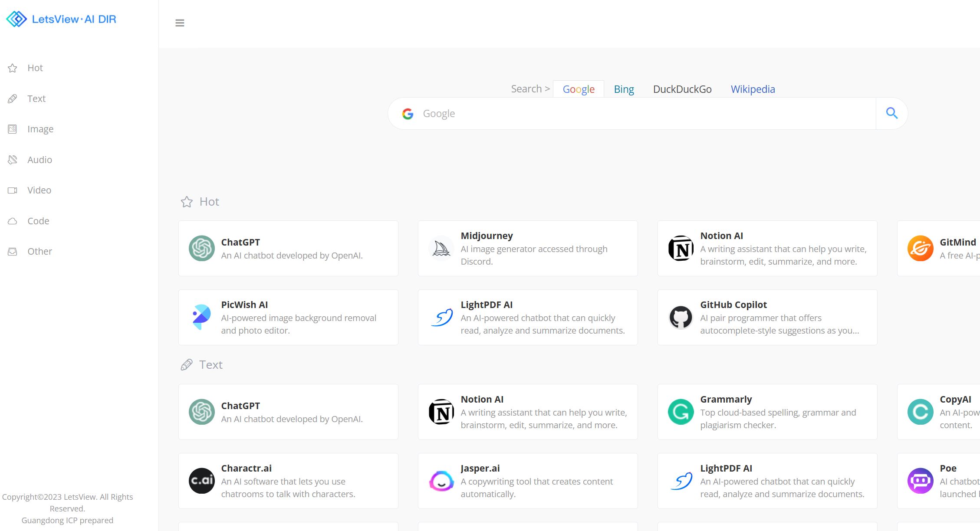Click the Grammarly green G icon
Viewport: 980px width, 531px height.
click(x=681, y=412)
